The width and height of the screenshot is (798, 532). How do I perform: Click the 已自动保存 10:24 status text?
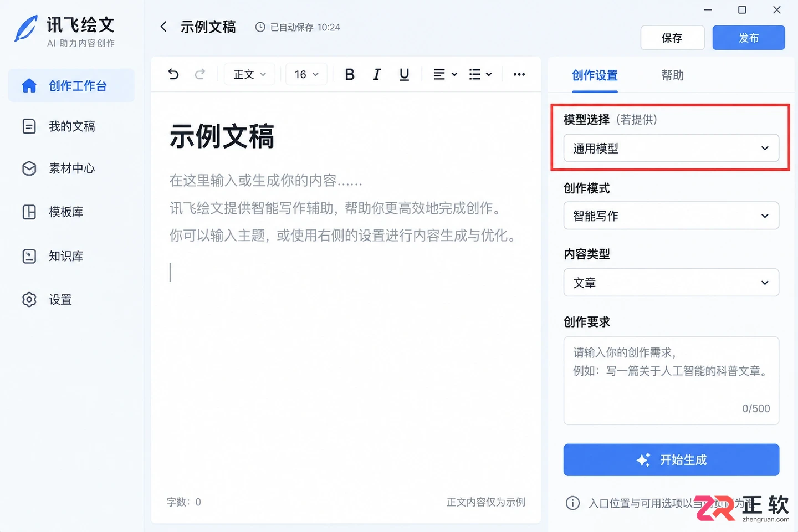coord(305,27)
